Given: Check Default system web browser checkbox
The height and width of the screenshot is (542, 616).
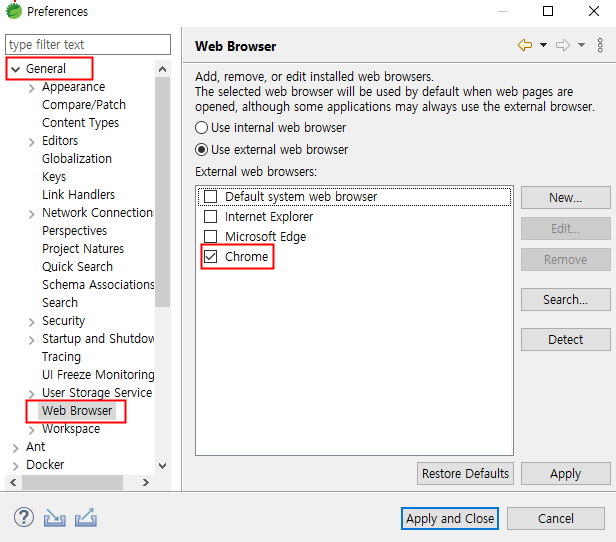Looking at the screenshot, I should tap(211, 196).
